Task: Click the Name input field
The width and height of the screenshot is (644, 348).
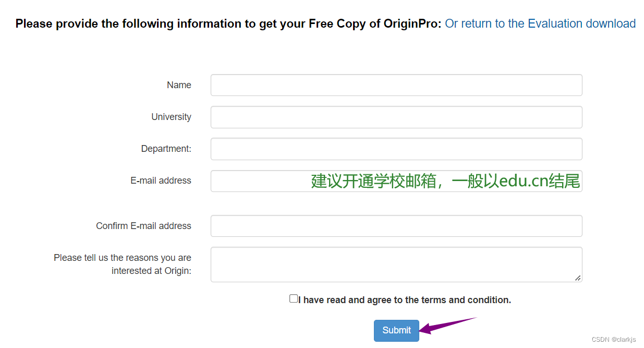Action: 396,85
